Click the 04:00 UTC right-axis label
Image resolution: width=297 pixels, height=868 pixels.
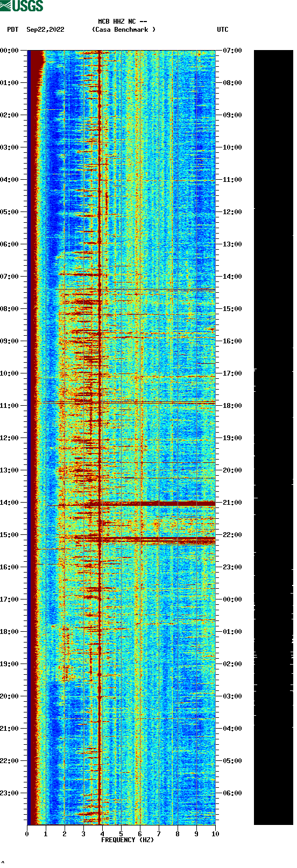pyautogui.click(x=232, y=729)
